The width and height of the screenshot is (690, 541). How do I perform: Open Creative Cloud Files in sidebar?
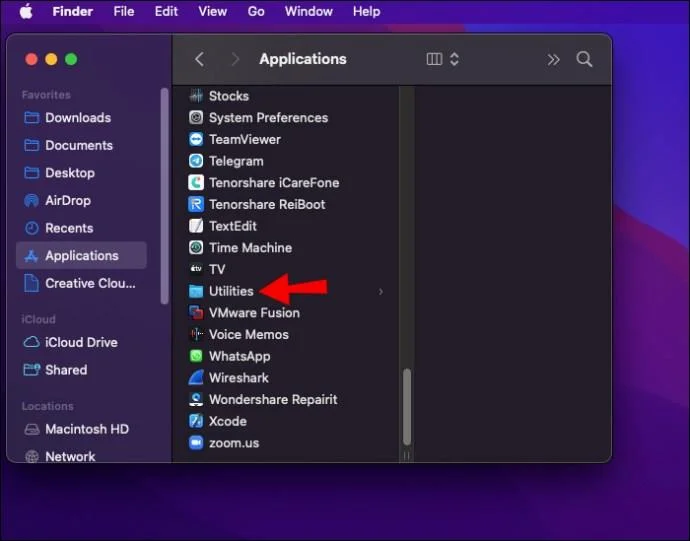coord(81,283)
